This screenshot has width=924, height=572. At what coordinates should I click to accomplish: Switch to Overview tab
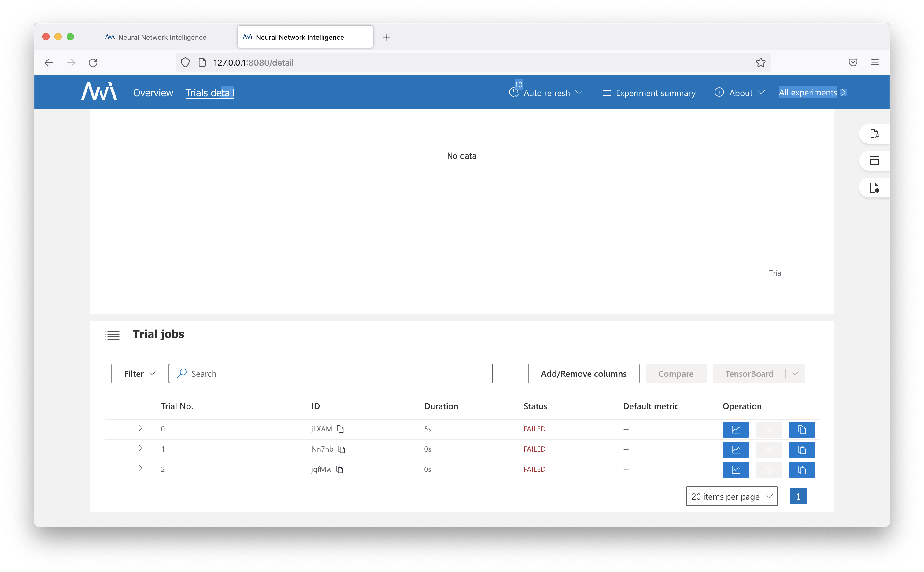point(153,93)
